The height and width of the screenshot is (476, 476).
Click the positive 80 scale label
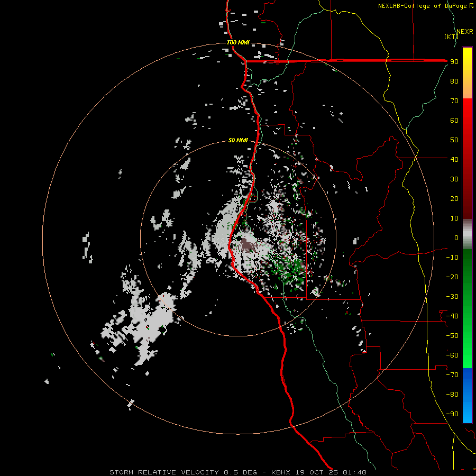[x=454, y=81]
